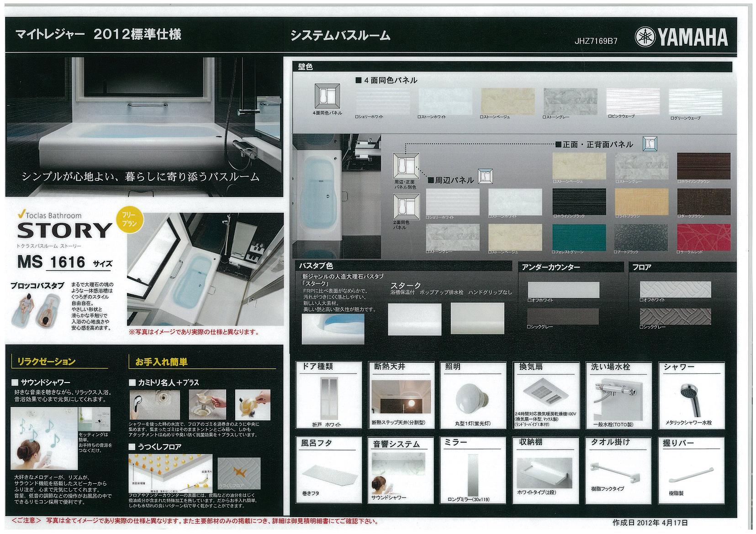
Task: Click the システムバスルーム title text
Action: point(340,35)
